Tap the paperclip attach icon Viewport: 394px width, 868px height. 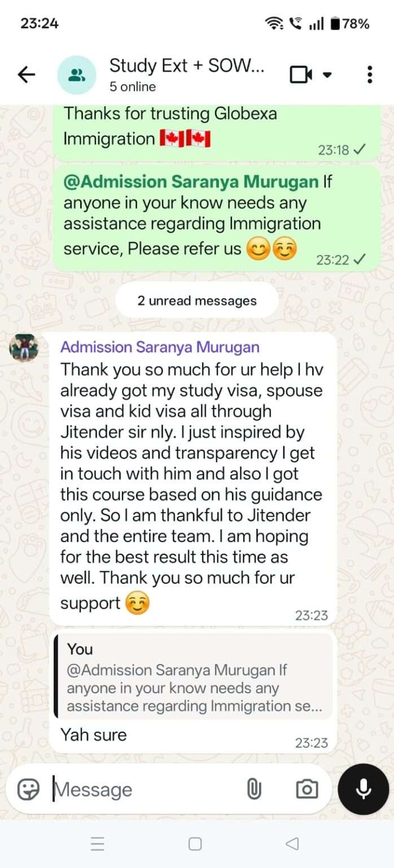pyautogui.click(x=254, y=789)
